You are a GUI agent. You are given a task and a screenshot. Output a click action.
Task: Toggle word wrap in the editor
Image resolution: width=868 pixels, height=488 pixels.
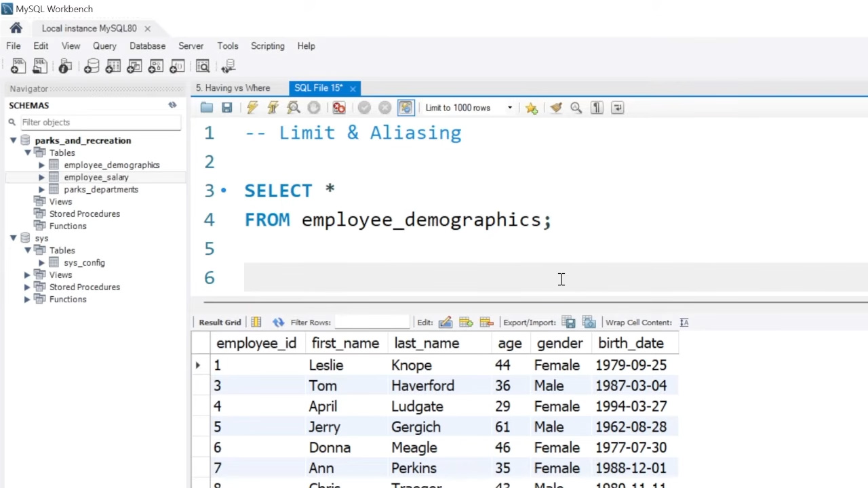[617, 108]
